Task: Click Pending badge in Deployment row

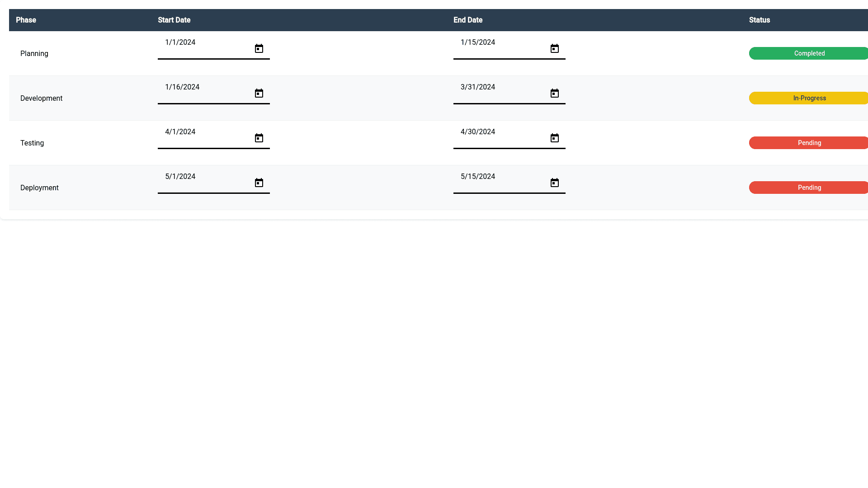Action: pyautogui.click(x=808, y=188)
